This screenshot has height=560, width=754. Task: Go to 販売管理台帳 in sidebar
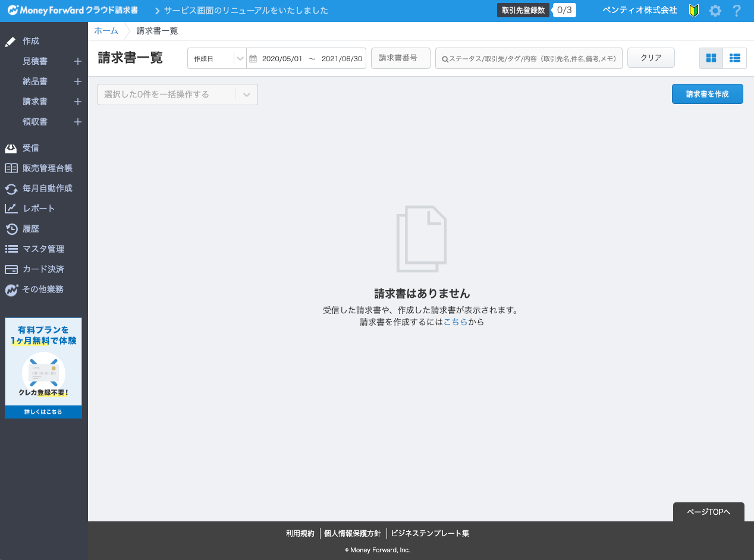pos(48,168)
